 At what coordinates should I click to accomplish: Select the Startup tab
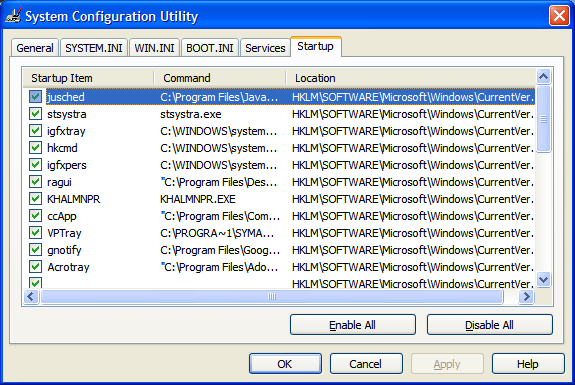315,47
